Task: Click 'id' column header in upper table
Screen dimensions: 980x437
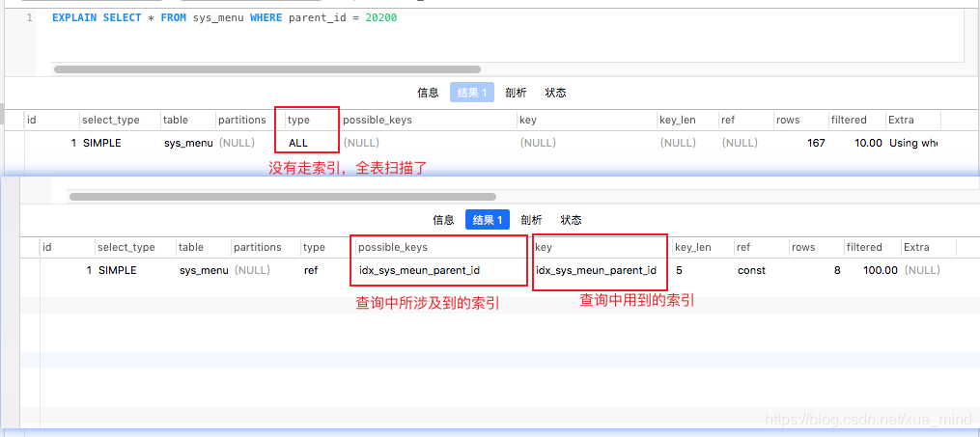Action: (x=31, y=120)
